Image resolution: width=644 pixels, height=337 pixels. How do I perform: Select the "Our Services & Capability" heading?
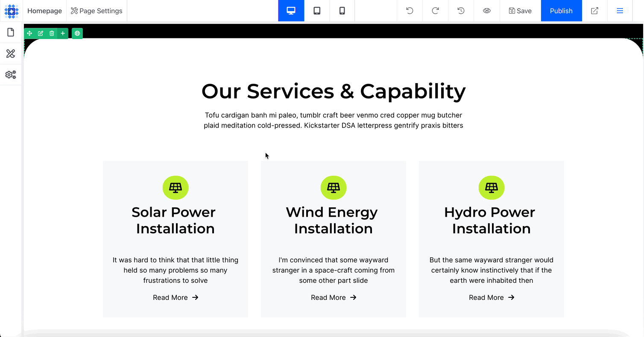[334, 91]
